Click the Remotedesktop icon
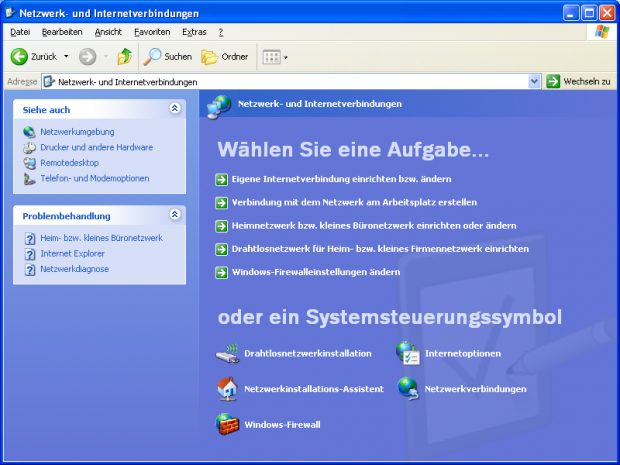The height and width of the screenshot is (465, 620). click(x=29, y=163)
